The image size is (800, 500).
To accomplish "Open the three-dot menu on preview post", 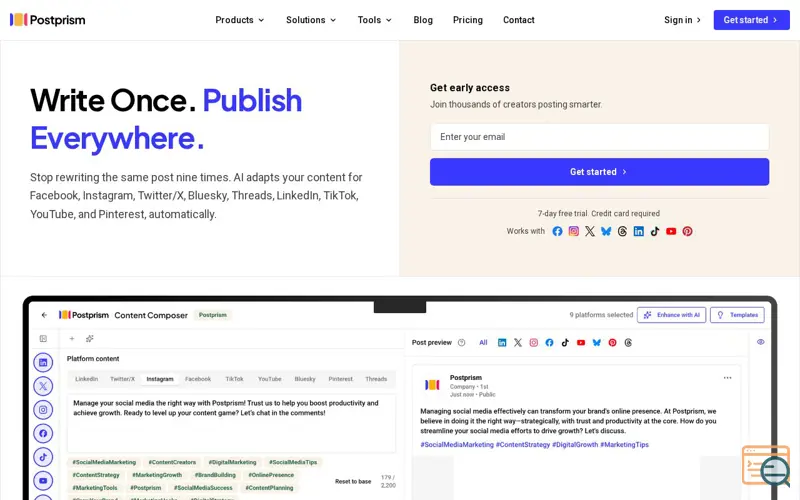I will click(728, 378).
